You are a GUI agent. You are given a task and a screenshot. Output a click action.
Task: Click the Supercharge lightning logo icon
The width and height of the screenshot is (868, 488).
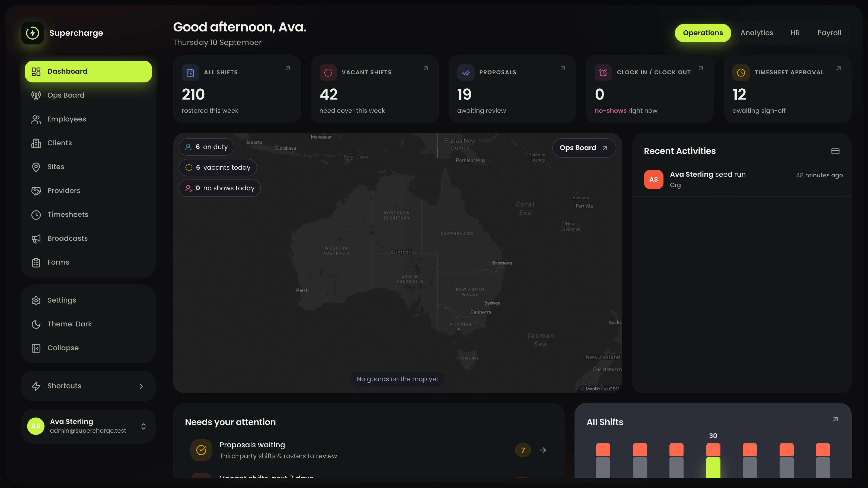33,33
